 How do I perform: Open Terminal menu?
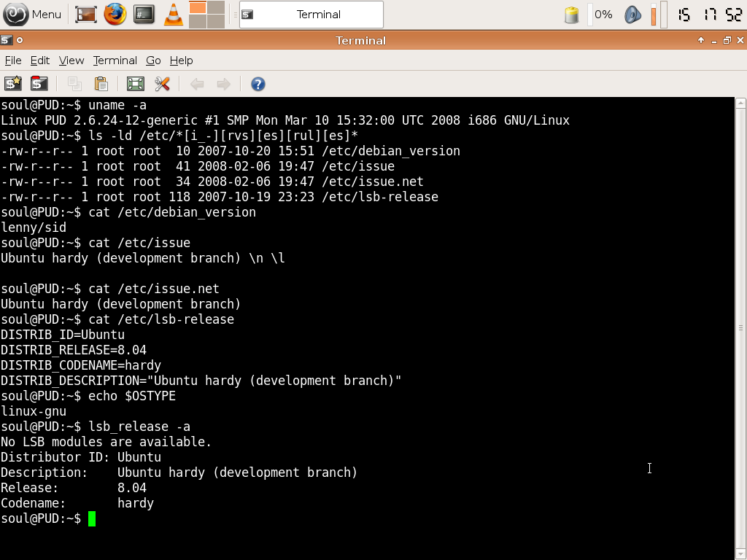pyautogui.click(x=115, y=61)
